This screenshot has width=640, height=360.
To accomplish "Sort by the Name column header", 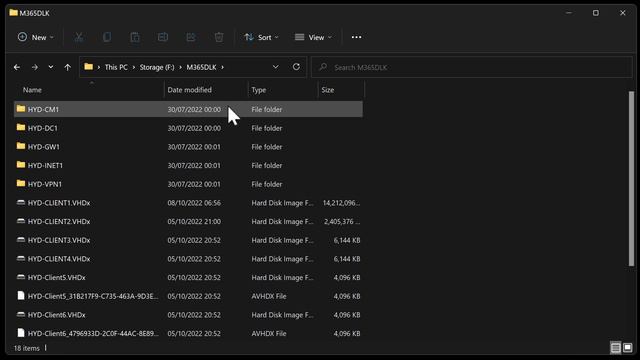I will point(32,90).
